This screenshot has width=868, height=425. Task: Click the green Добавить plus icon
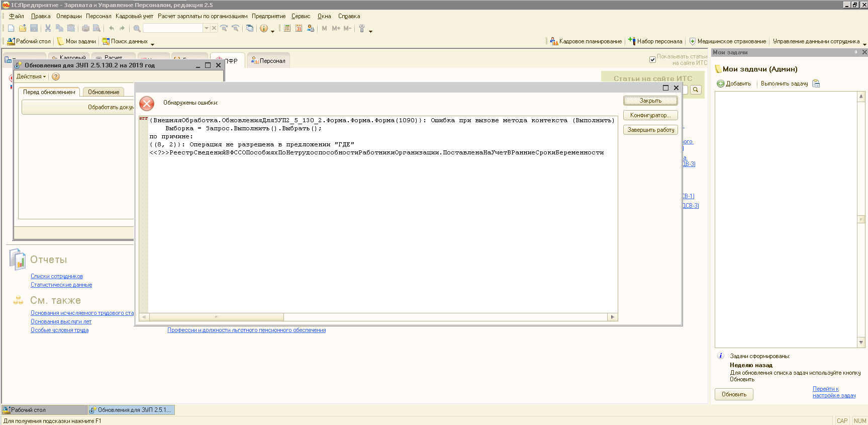click(720, 83)
